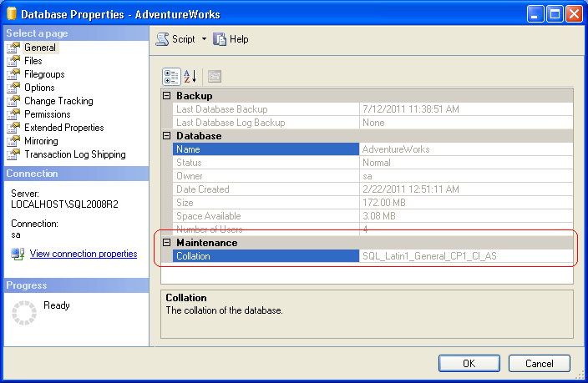The image size is (588, 383).
Task: Click the 172.00 MB size value
Action: pos(384,203)
